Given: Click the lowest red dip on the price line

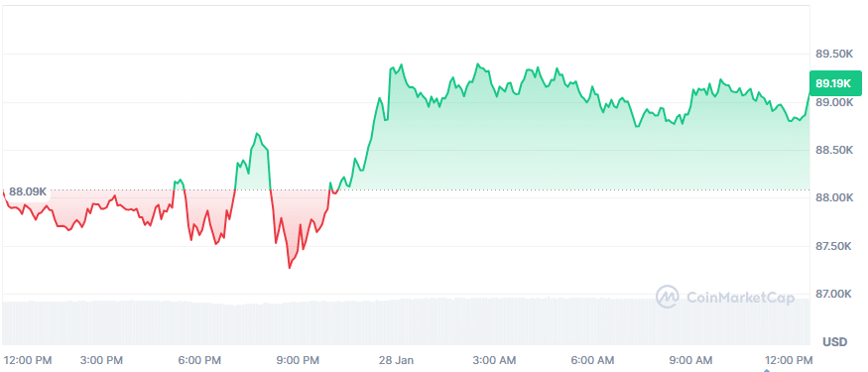Looking at the screenshot, I should click(290, 268).
